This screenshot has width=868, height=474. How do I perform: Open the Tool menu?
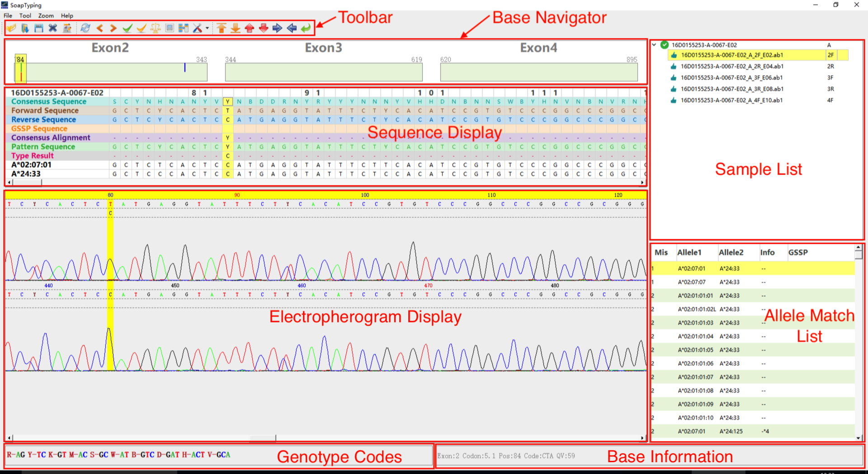pos(25,15)
